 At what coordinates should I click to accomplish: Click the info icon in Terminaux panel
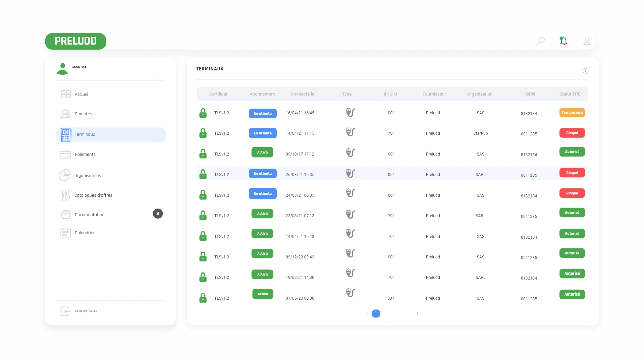(x=585, y=71)
